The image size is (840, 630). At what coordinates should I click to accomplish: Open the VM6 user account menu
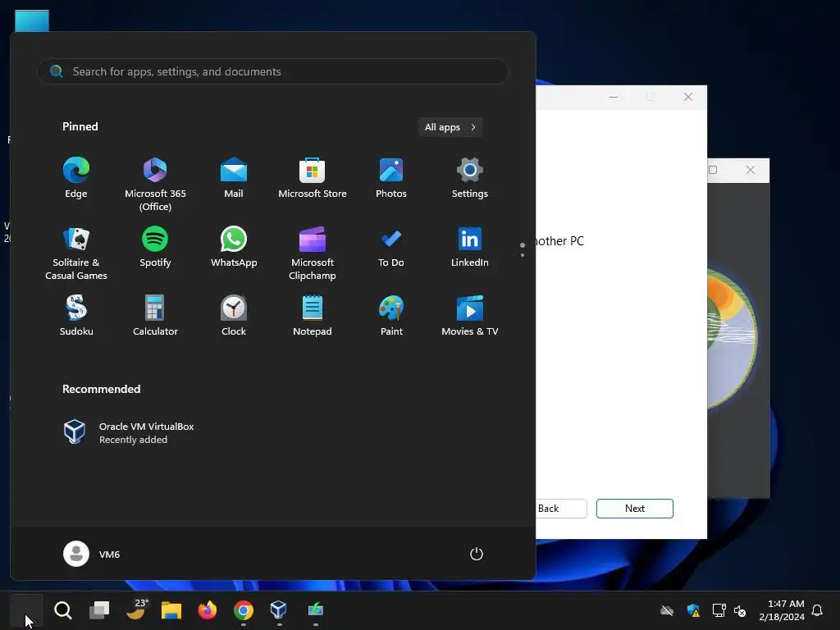coord(92,554)
